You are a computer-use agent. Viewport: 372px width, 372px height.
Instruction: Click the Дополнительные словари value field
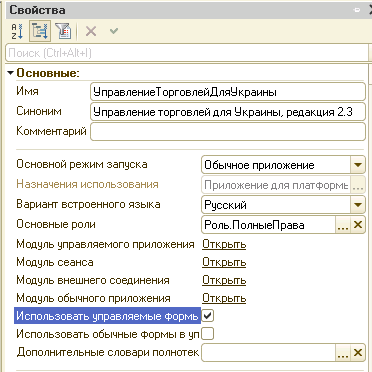coord(268,353)
